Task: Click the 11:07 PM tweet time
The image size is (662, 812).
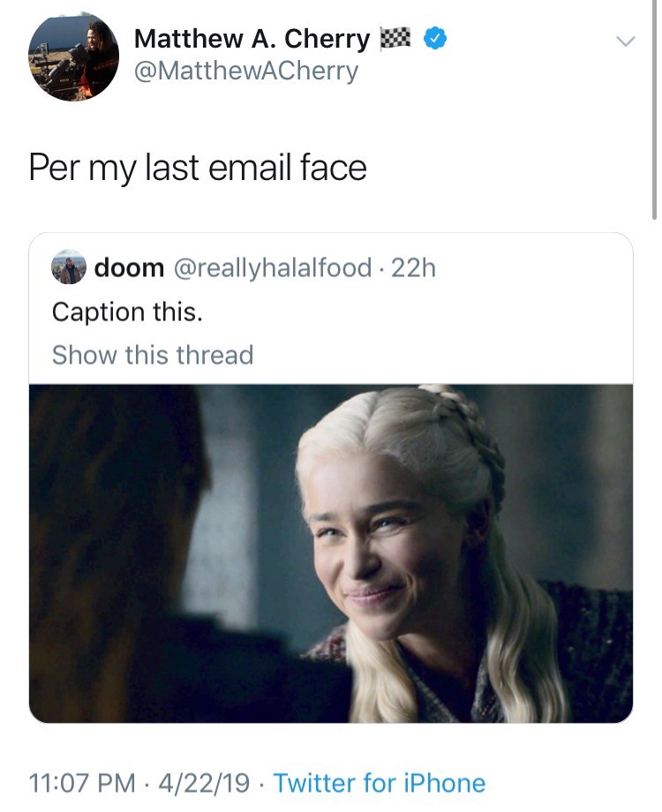Action: [x=82, y=783]
